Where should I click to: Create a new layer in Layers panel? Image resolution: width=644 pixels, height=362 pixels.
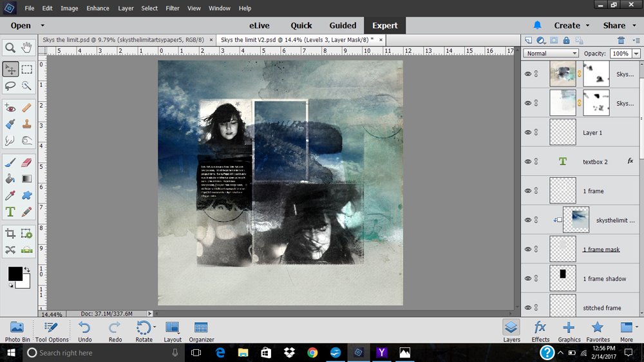coord(529,41)
